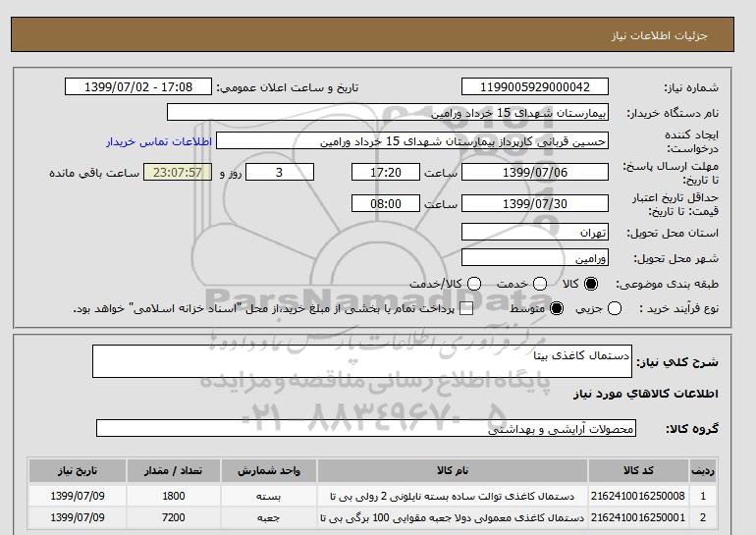Click the اطلاعات کالاهای مورد نیاز section heading
Image resolution: width=756 pixels, height=535 pixels.
point(646,394)
